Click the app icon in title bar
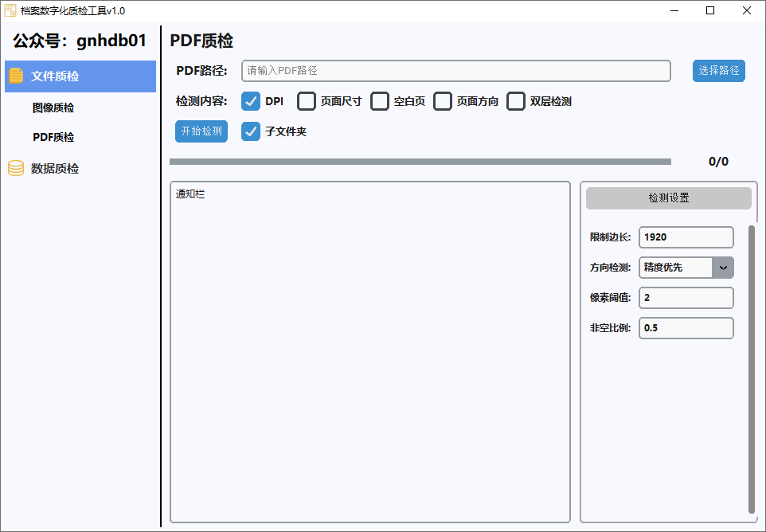766x532 pixels. coord(10,10)
